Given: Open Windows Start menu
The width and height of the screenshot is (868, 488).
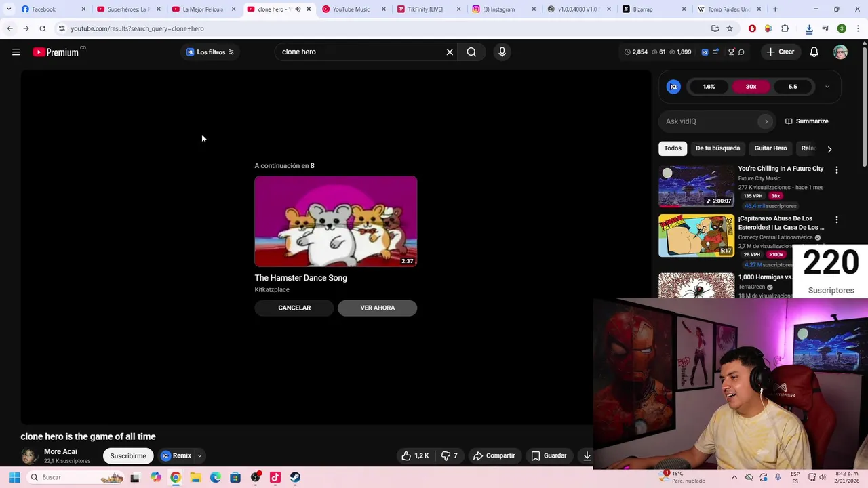Looking at the screenshot, I should click(x=14, y=477).
